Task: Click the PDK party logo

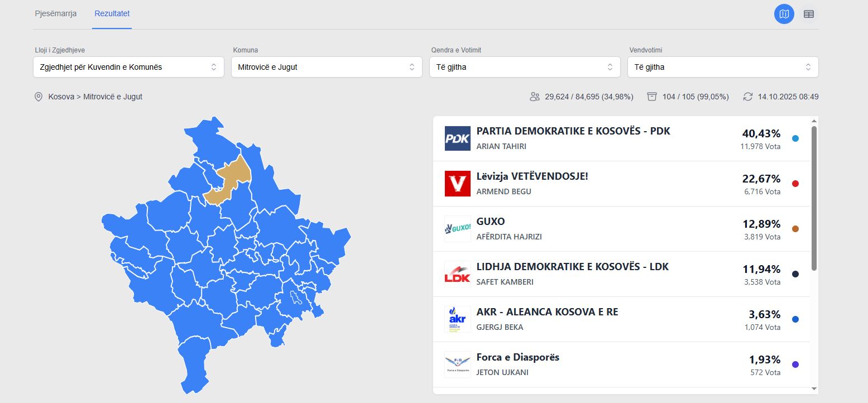Action: pos(457,138)
